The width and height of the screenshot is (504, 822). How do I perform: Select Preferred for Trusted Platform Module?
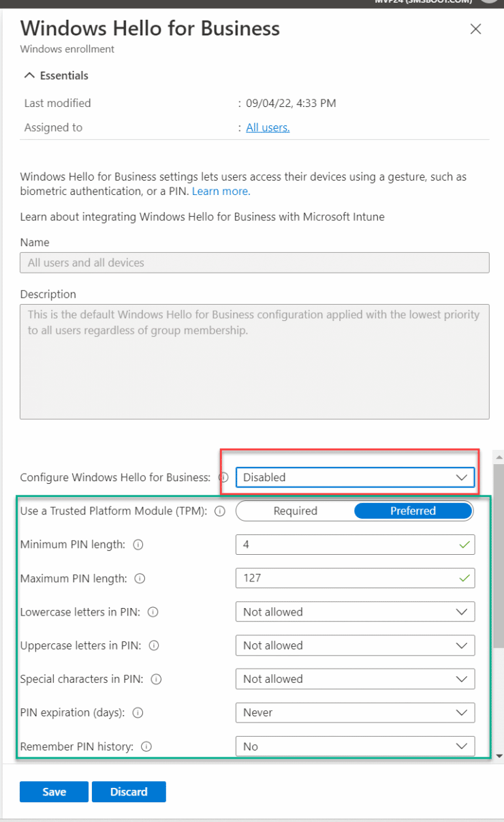point(413,511)
